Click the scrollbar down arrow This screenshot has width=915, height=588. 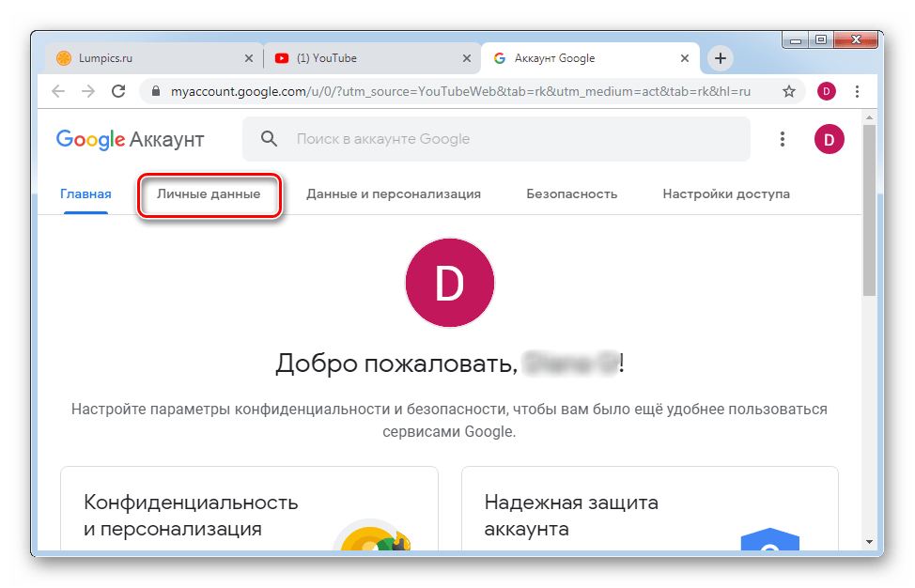(x=870, y=542)
